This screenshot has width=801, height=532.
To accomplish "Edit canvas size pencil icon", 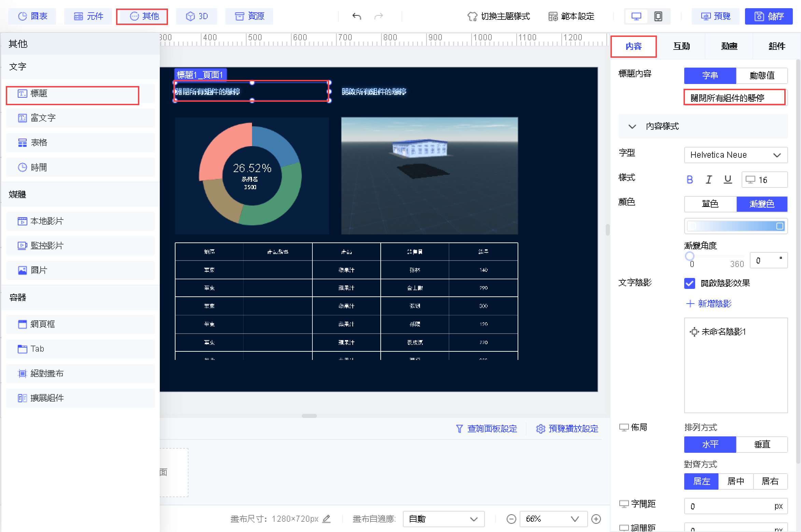I will [326, 519].
